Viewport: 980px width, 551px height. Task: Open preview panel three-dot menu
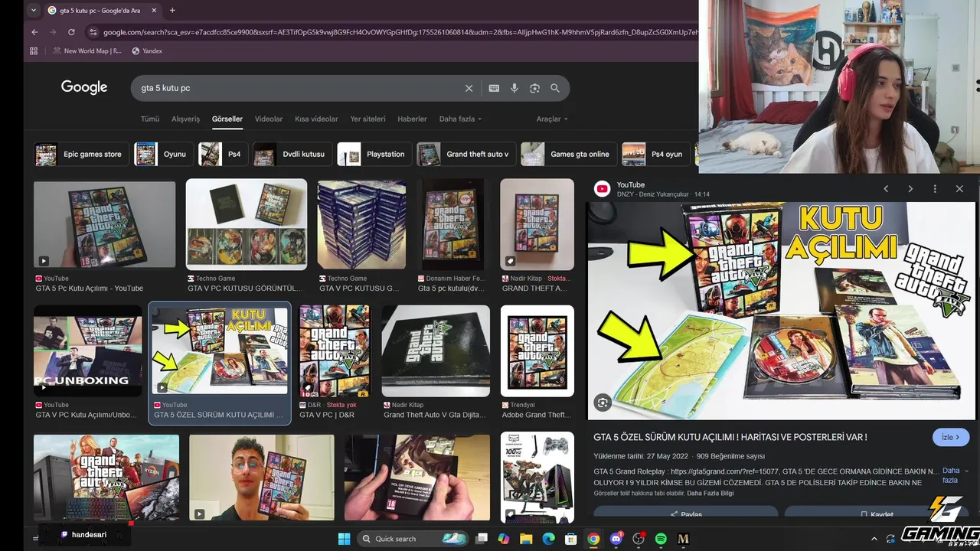(935, 189)
